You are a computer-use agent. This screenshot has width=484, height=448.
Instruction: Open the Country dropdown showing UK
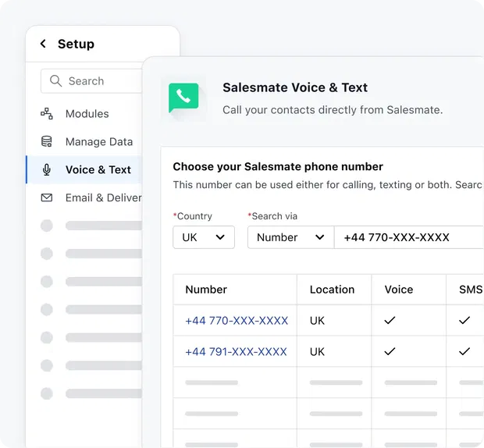[204, 237]
